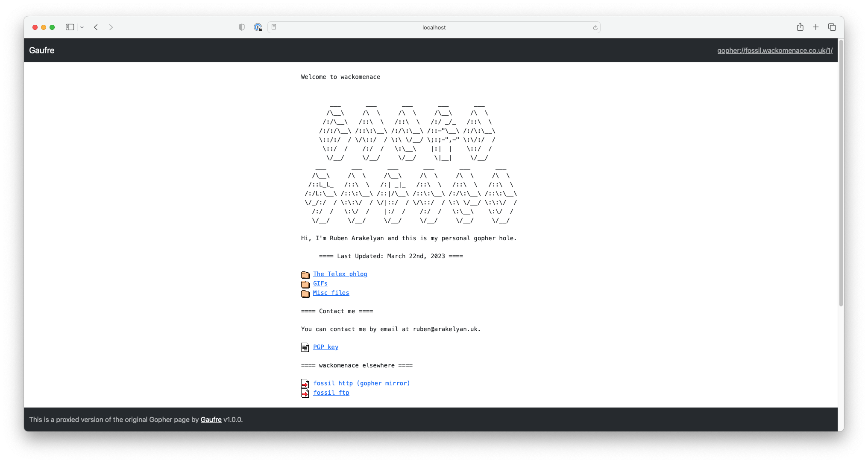This screenshot has height=463, width=868.
Task: Click the password manager extension icon
Action: point(258,27)
